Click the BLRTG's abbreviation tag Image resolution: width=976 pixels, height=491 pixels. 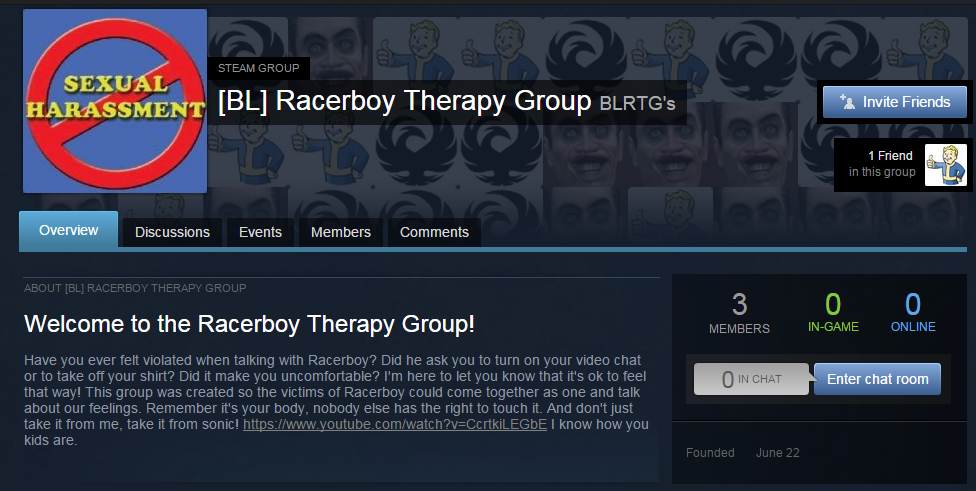click(x=637, y=103)
